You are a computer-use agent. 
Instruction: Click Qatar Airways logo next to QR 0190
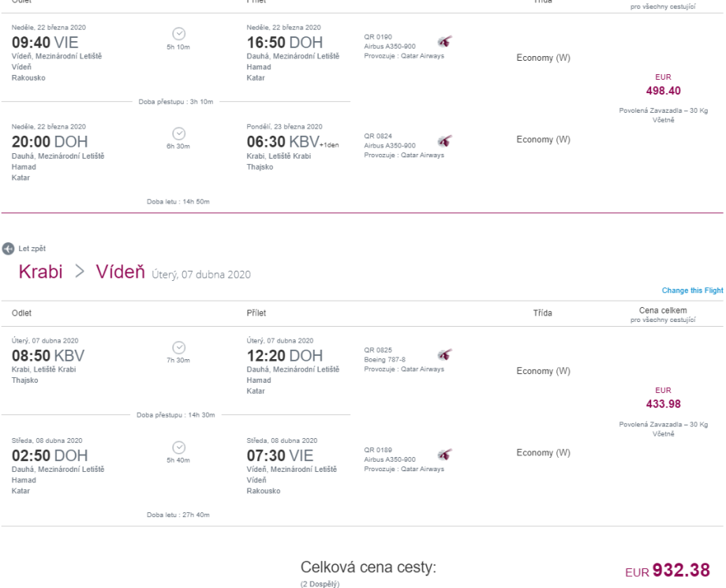coord(446,40)
